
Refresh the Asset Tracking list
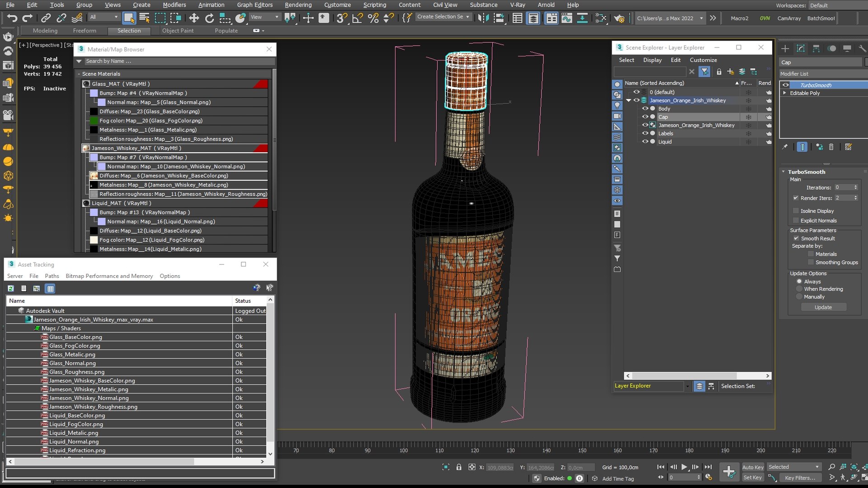pyautogui.click(x=11, y=288)
